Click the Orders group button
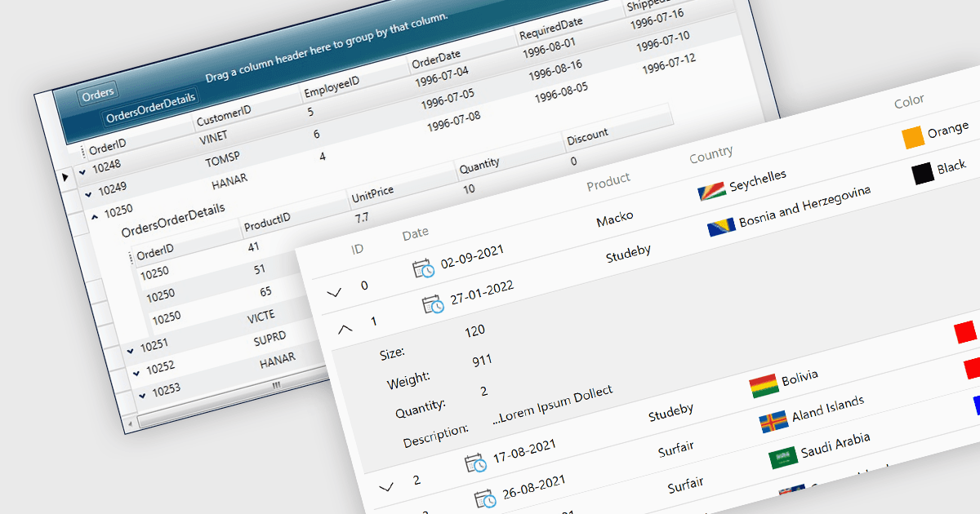Viewport: 980px width, 514px height. click(x=98, y=94)
